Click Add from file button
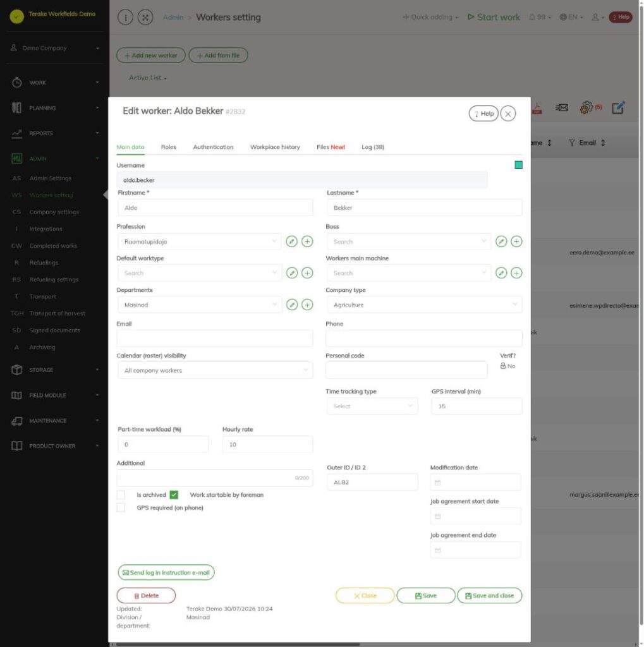The height and width of the screenshot is (647, 644). [219, 56]
